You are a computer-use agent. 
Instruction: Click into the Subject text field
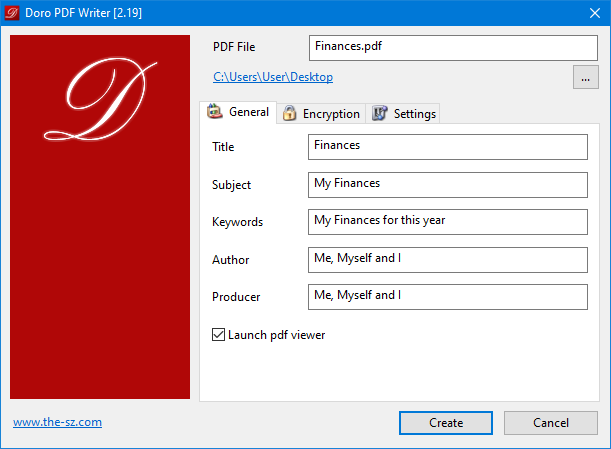point(447,185)
